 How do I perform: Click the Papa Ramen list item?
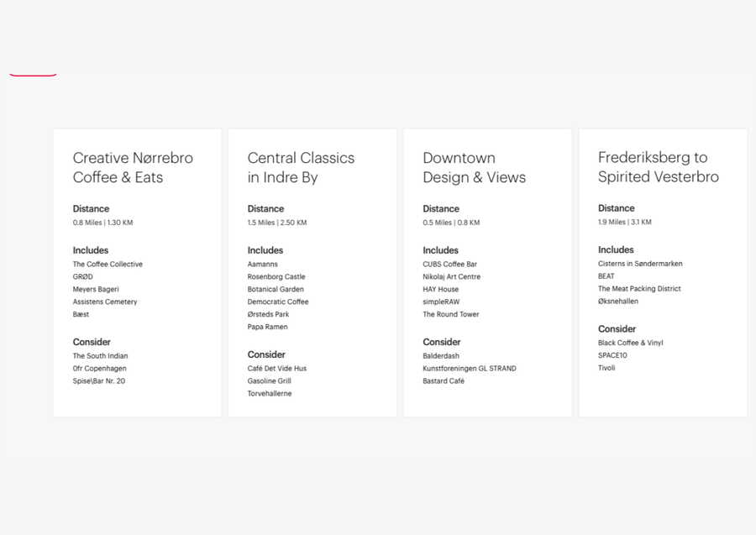coord(267,328)
